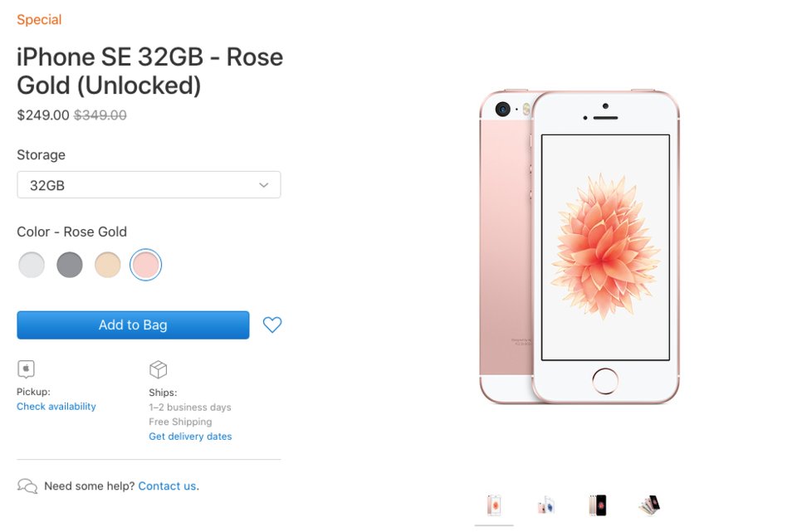Select the fourth fanned-out phones thumbnail
The image size is (797, 532).
tap(648, 505)
